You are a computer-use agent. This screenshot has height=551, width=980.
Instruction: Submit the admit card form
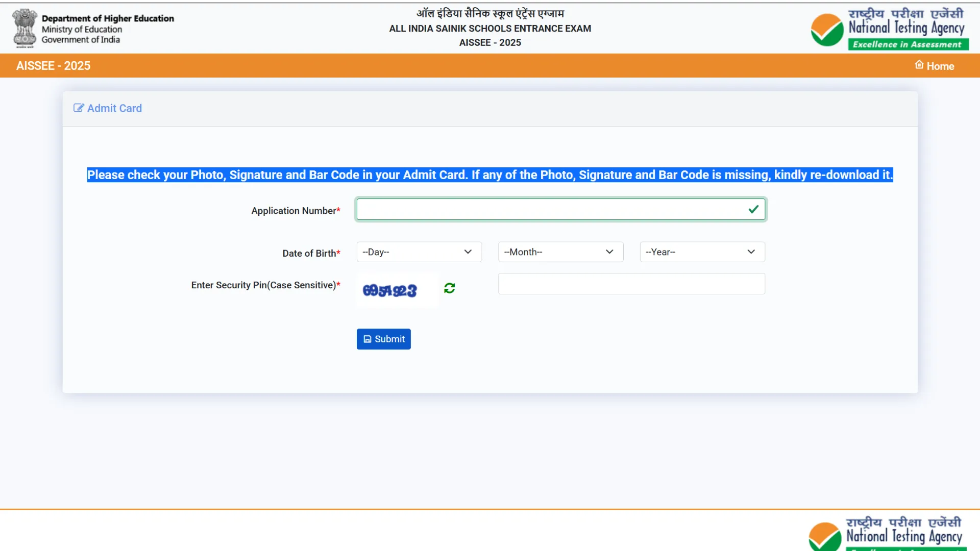(x=383, y=339)
